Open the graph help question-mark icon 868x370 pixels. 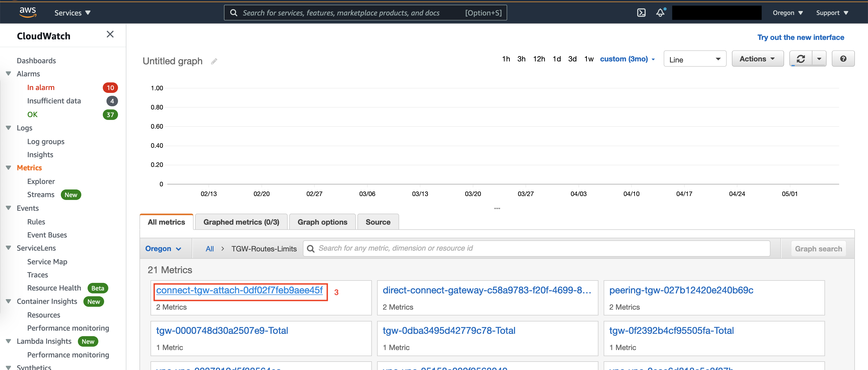pos(843,59)
